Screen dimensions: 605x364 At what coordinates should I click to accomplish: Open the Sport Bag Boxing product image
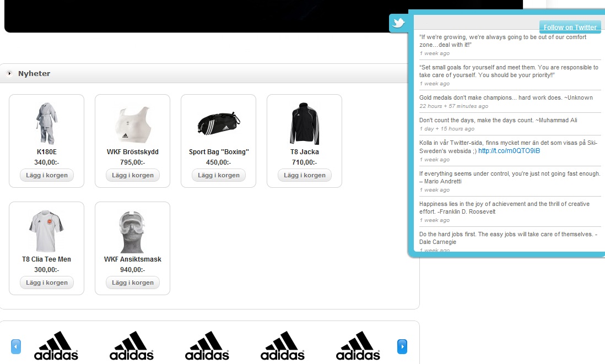point(218,123)
